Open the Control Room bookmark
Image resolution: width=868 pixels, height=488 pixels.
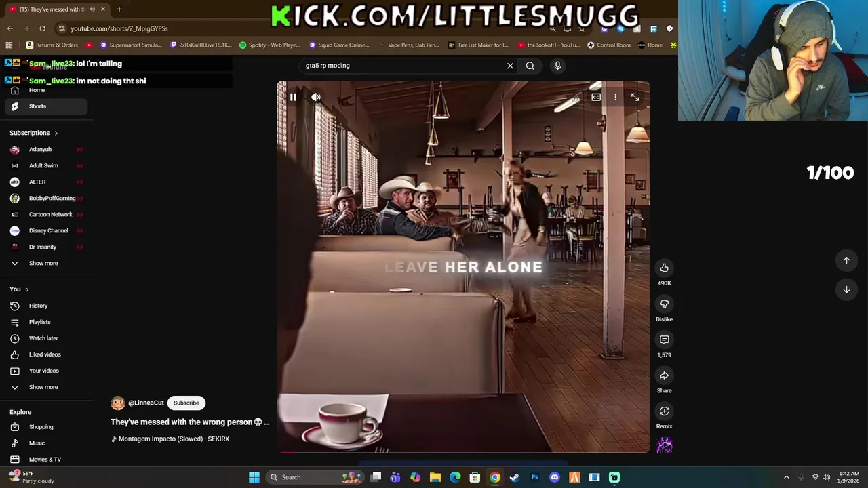609,45
